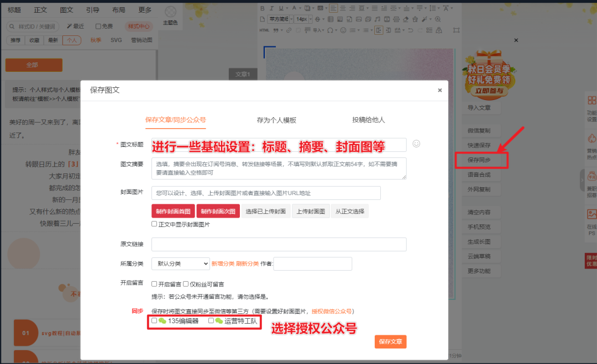
Task: Click the 在线PS image icon in right sidebar
Action: [x=591, y=214]
